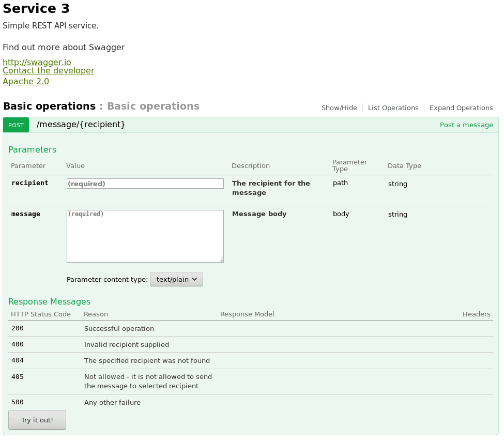The height and width of the screenshot is (441, 504).
Task: Open the swagger.io link
Action: 37,63
